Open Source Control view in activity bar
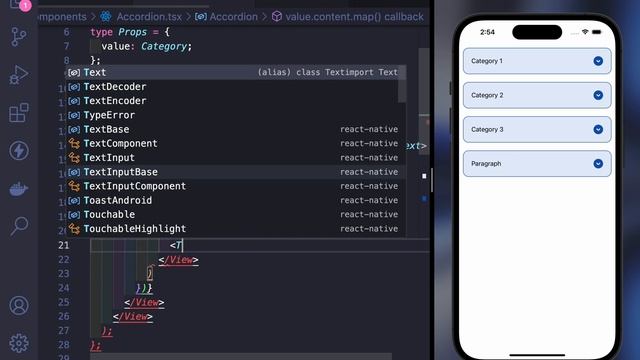The width and height of the screenshot is (640, 360). point(18,37)
